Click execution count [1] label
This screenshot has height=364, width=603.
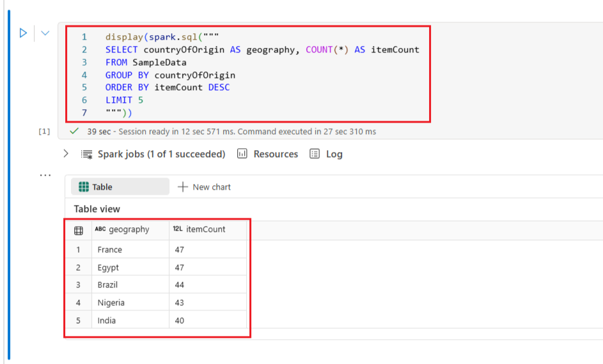click(44, 132)
